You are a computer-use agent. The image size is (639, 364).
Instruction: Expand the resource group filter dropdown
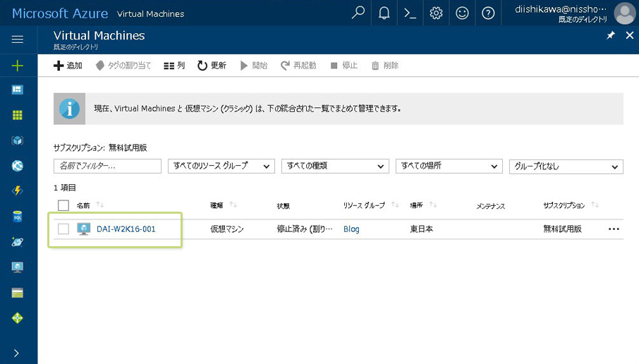(x=221, y=166)
